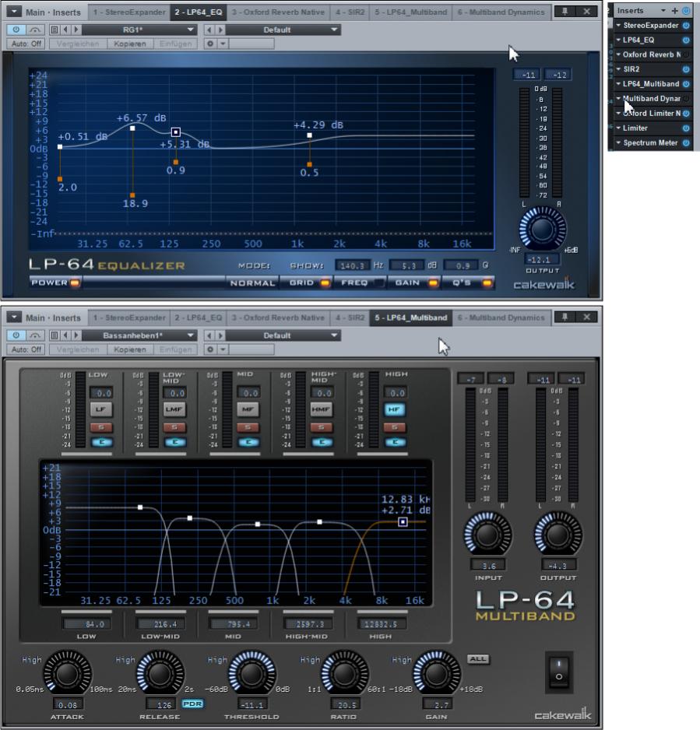The image size is (700, 730).
Task: Open the gear settings in LP64_Multiband header
Action: [x=210, y=349]
